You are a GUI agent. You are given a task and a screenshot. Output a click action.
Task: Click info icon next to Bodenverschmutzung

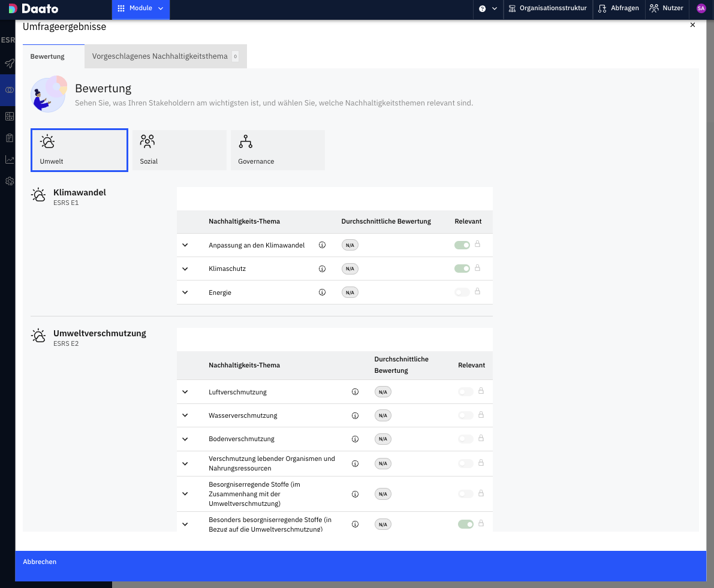coord(355,439)
